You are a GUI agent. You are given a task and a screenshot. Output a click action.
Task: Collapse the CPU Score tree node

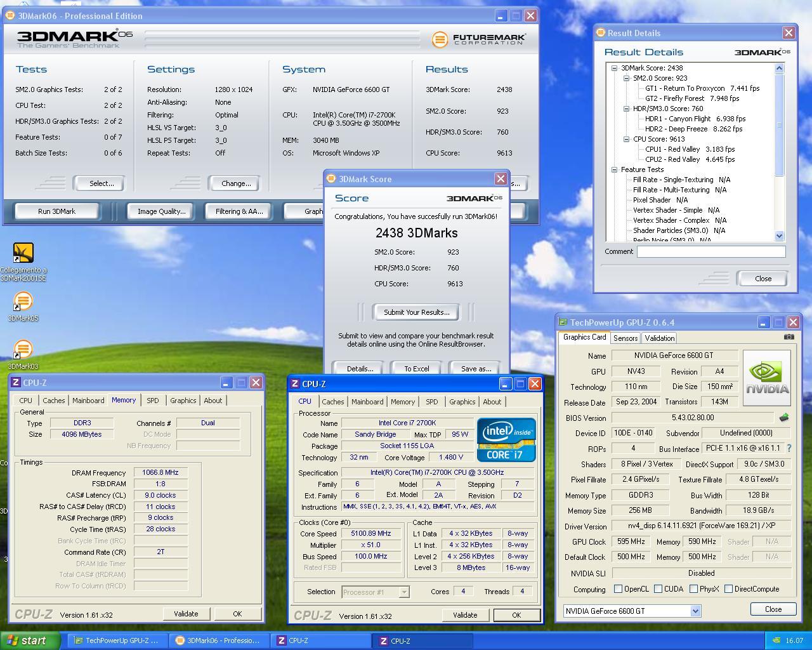tap(626, 139)
